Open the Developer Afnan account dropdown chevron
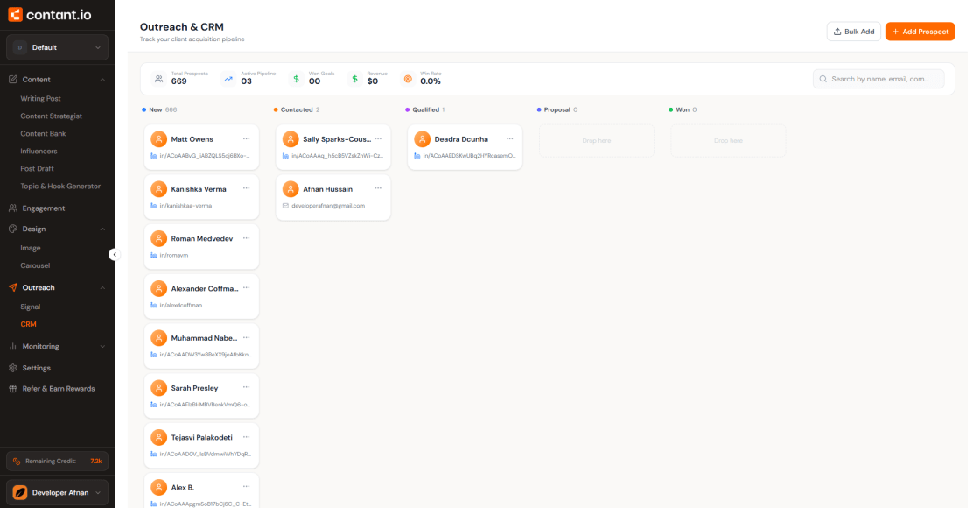Image resolution: width=980 pixels, height=508 pixels. point(98,493)
